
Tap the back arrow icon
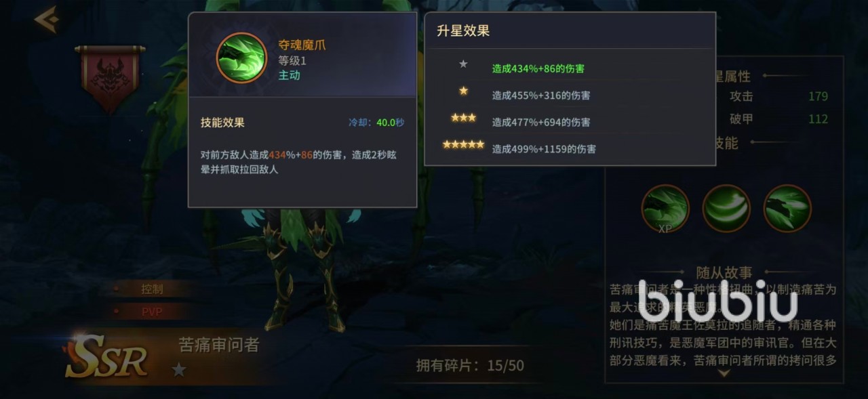[x=46, y=20]
